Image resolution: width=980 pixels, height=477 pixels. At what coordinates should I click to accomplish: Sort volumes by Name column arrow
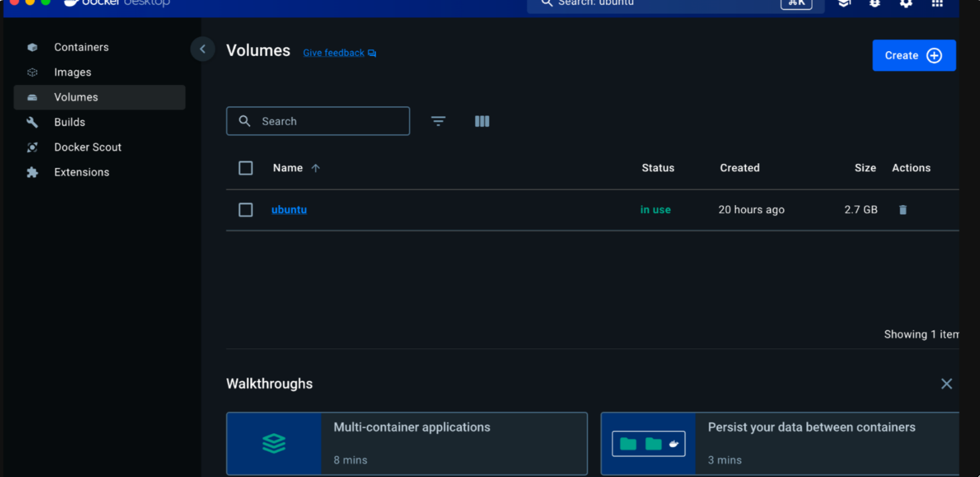[x=316, y=168]
